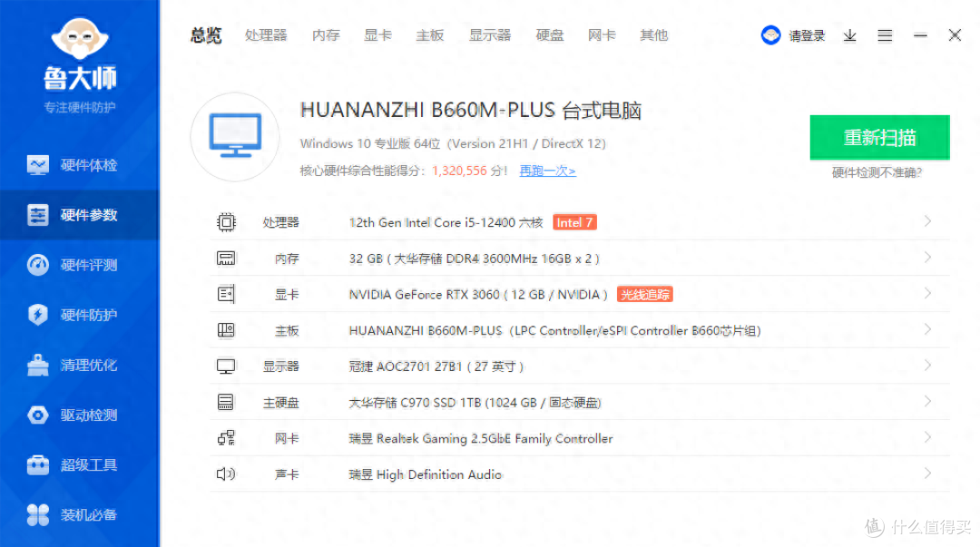Minimize the Lu Dashi window
This screenshot has width=980, height=547.
click(920, 35)
